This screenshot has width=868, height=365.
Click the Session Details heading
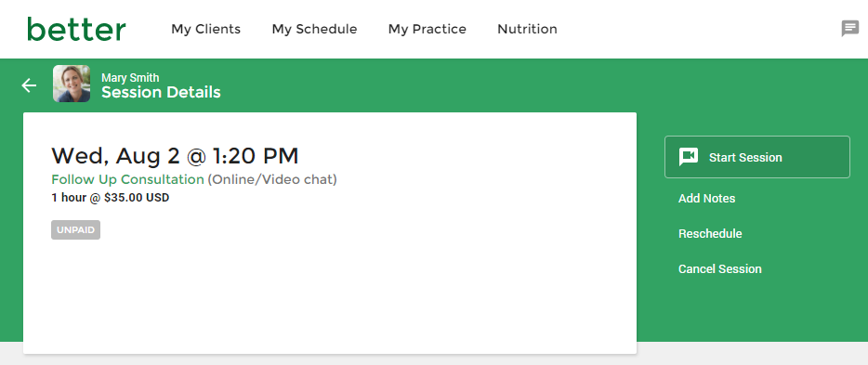161,92
